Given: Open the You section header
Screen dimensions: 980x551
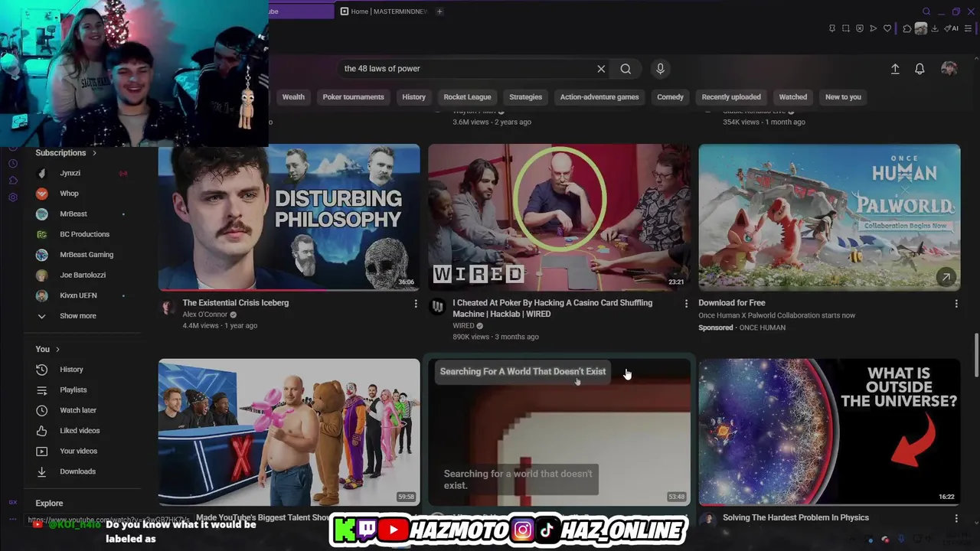Looking at the screenshot, I should pos(47,349).
